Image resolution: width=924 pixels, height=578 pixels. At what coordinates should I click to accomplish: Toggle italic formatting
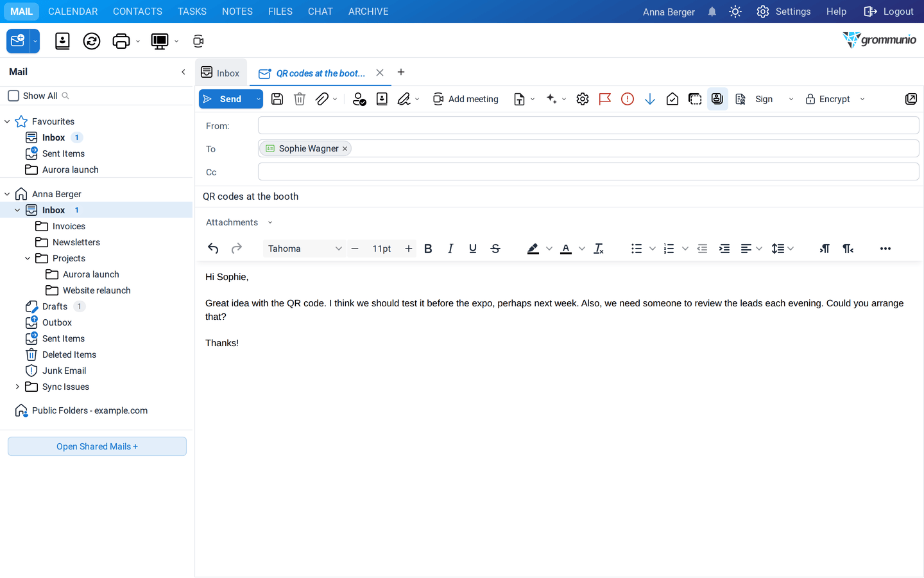click(450, 249)
